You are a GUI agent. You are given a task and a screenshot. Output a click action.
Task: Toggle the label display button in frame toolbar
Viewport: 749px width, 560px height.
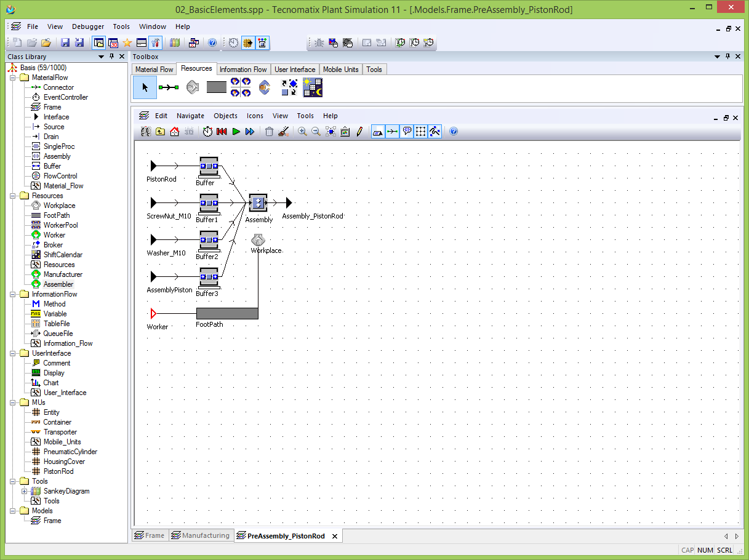pyautogui.click(x=378, y=132)
